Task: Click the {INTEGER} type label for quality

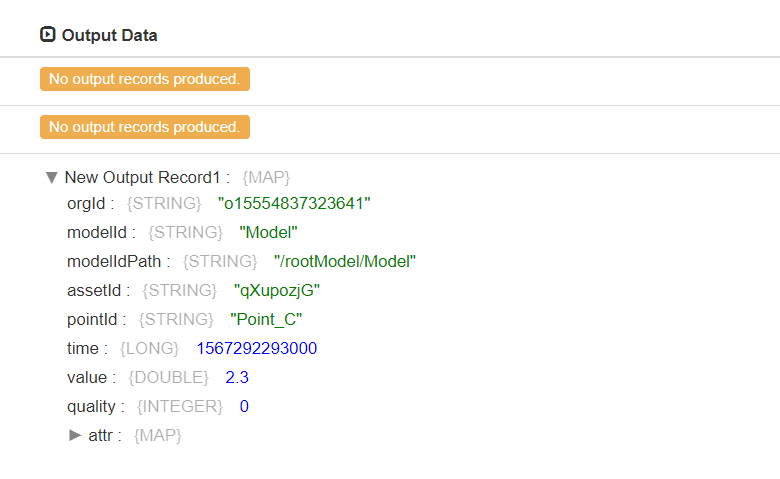Action: point(179,406)
